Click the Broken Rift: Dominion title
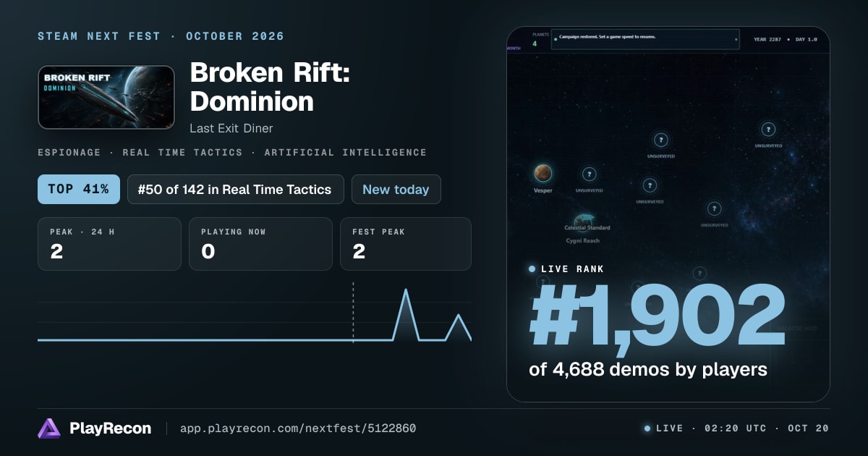This screenshot has height=456, width=868. click(270, 86)
